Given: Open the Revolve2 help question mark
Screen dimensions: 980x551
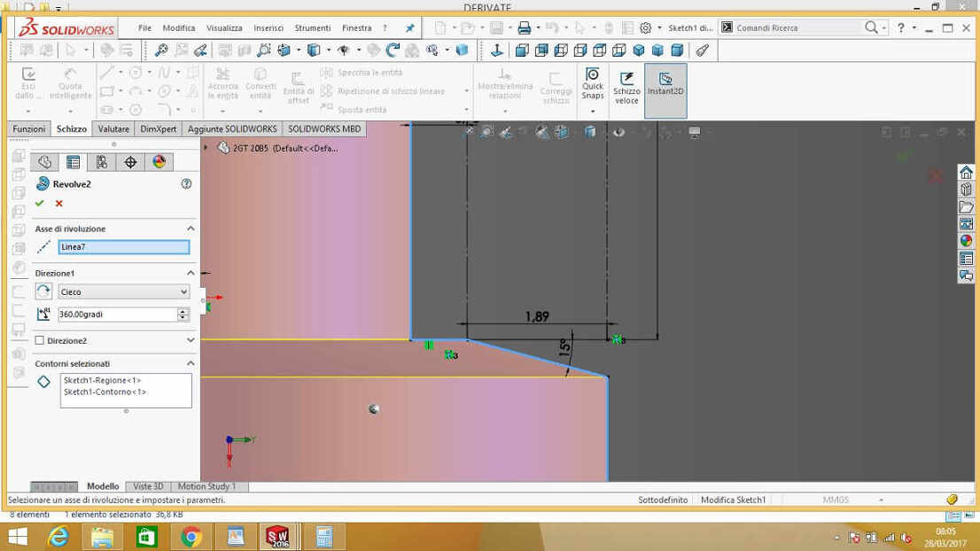Looking at the screenshot, I should 186,183.
